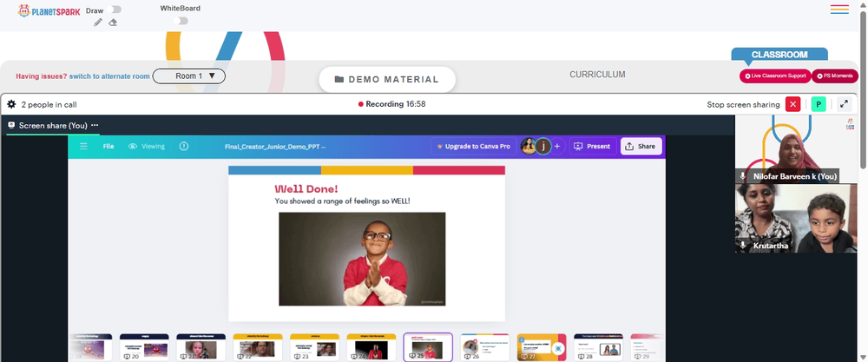Open call settings gear icon
Viewport: 868px width, 362px height.
[x=11, y=104]
